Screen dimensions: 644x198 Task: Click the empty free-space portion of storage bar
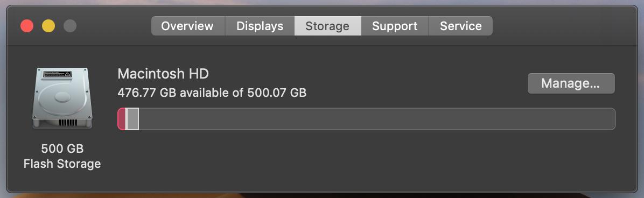pos(377,119)
